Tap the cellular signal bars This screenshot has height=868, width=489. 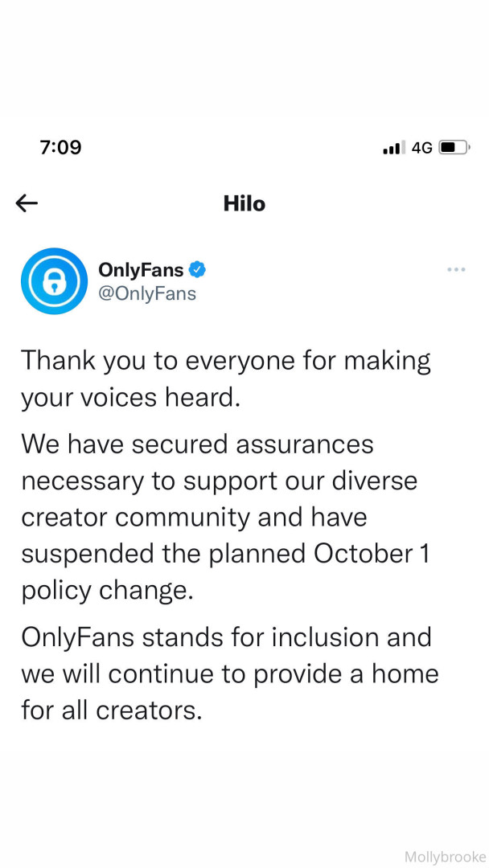[393, 149]
